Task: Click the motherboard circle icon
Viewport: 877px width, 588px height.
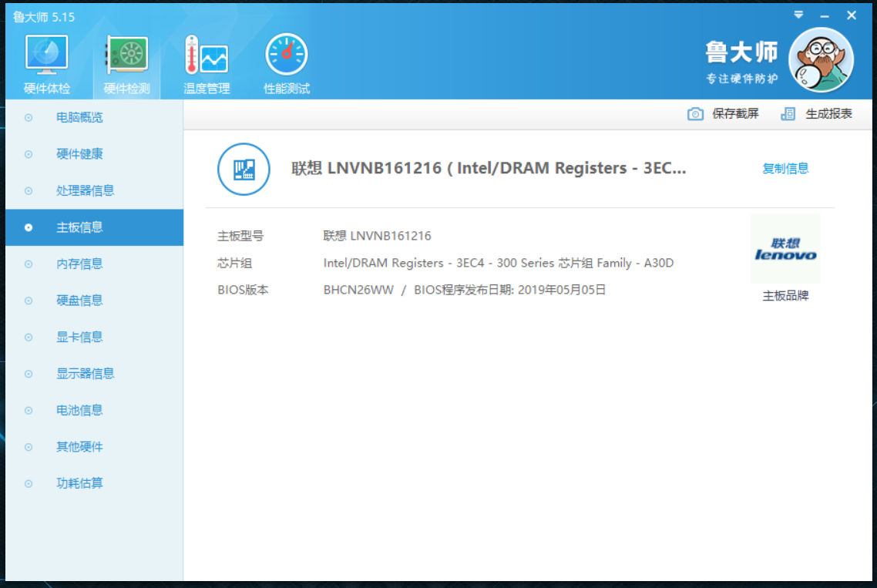Action: pyautogui.click(x=244, y=169)
